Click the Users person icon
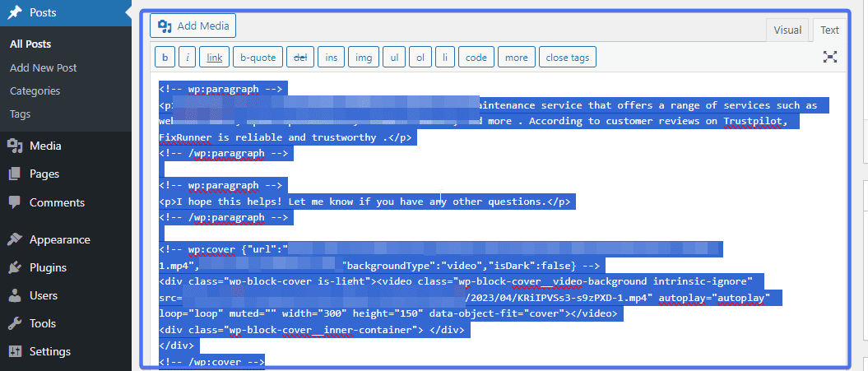This screenshot has width=868, height=371. 14,295
